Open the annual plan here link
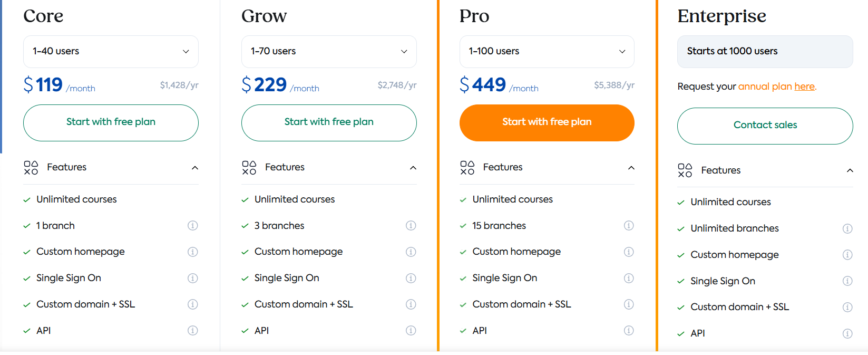This screenshot has height=355, width=868. (777, 87)
